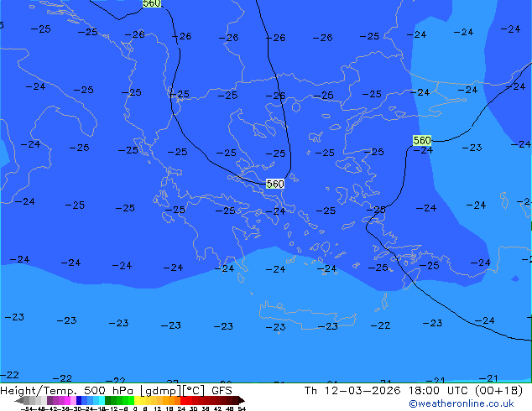This screenshot has height=411, width=532.
Task: Click the left gray arrow end of the legend
Action: pos(19,400)
